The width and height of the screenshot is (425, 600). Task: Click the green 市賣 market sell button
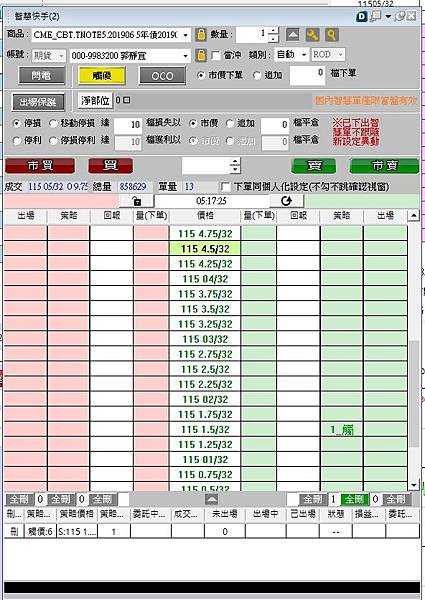tap(384, 166)
